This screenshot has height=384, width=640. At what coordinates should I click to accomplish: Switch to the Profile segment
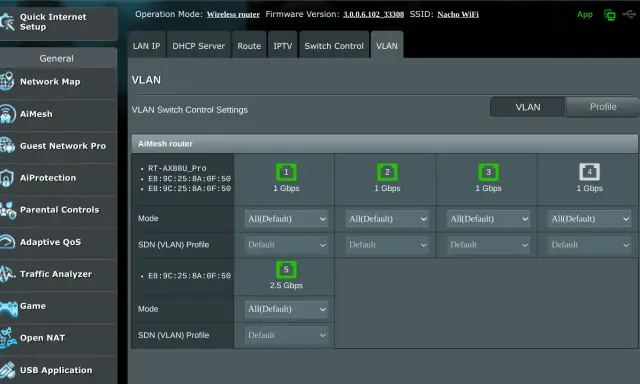603,107
